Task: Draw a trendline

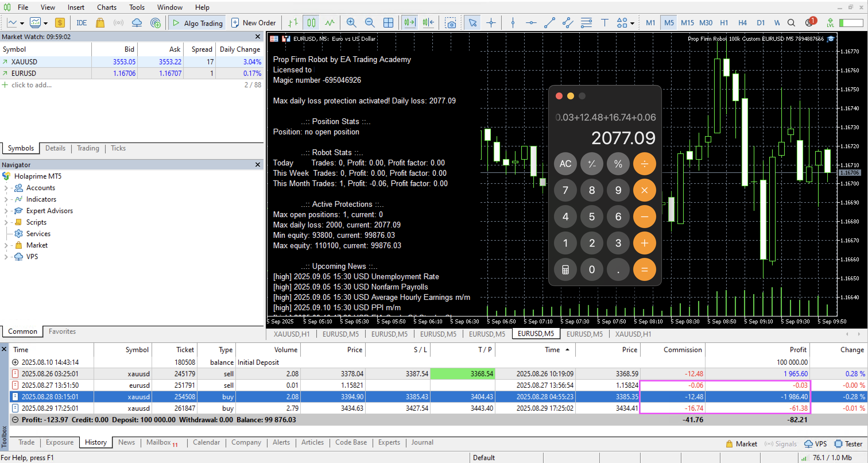Action: 550,23
